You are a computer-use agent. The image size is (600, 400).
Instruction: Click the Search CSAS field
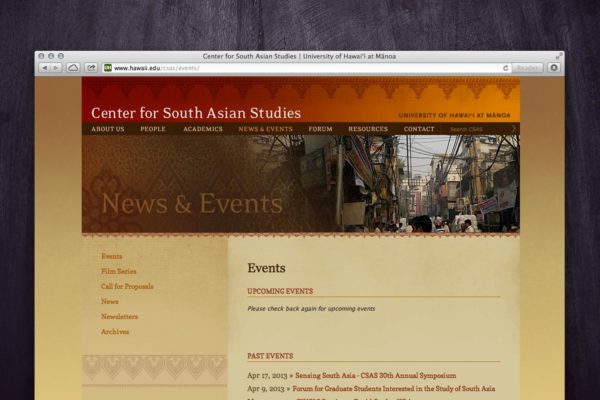[478, 129]
